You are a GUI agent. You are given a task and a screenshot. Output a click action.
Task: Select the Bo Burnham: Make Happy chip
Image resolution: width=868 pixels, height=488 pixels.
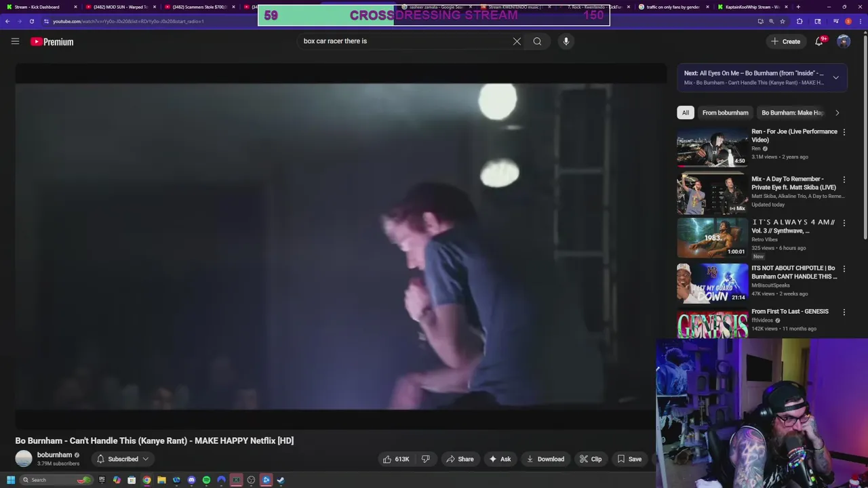[792, 113]
